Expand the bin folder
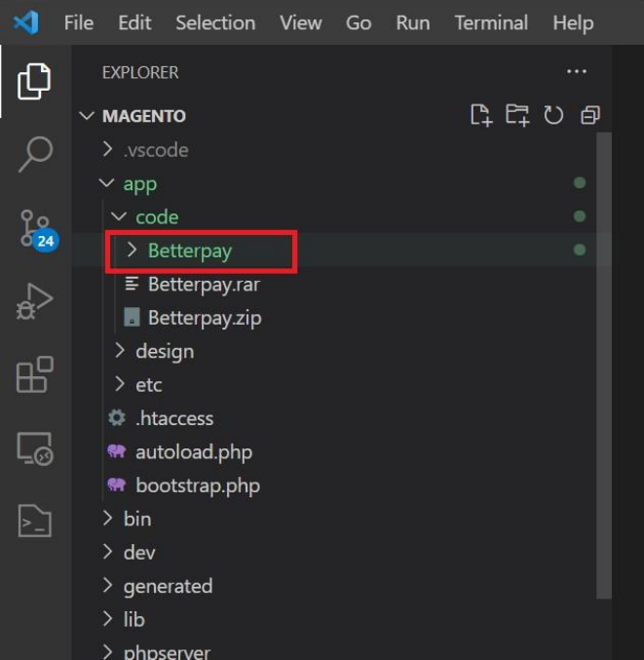This screenshot has height=660, width=644. point(108,519)
